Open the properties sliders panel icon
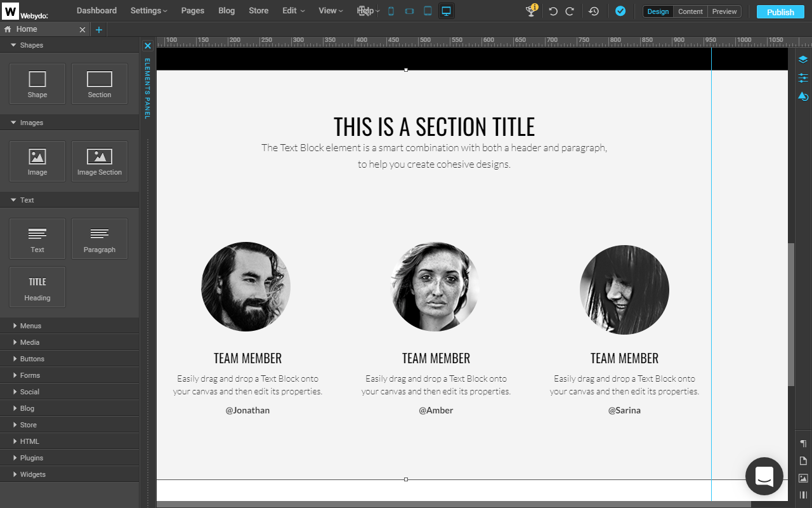 (x=803, y=78)
